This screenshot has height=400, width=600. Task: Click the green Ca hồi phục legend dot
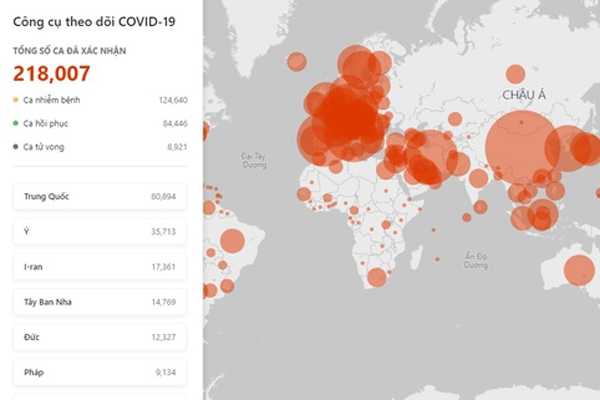pyautogui.click(x=15, y=123)
